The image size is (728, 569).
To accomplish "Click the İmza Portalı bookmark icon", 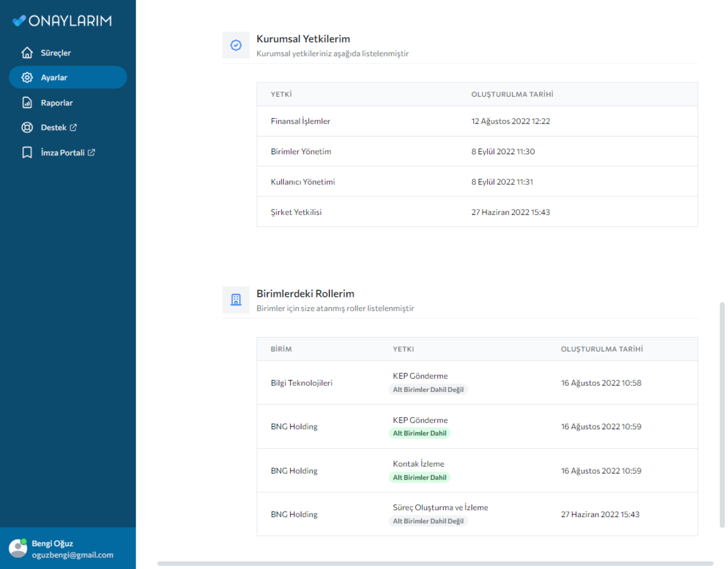I will point(27,152).
